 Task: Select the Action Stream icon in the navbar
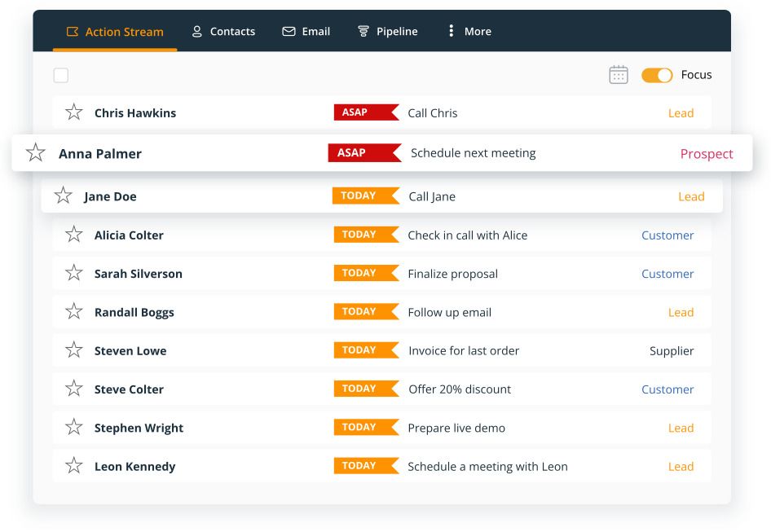click(73, 31)
